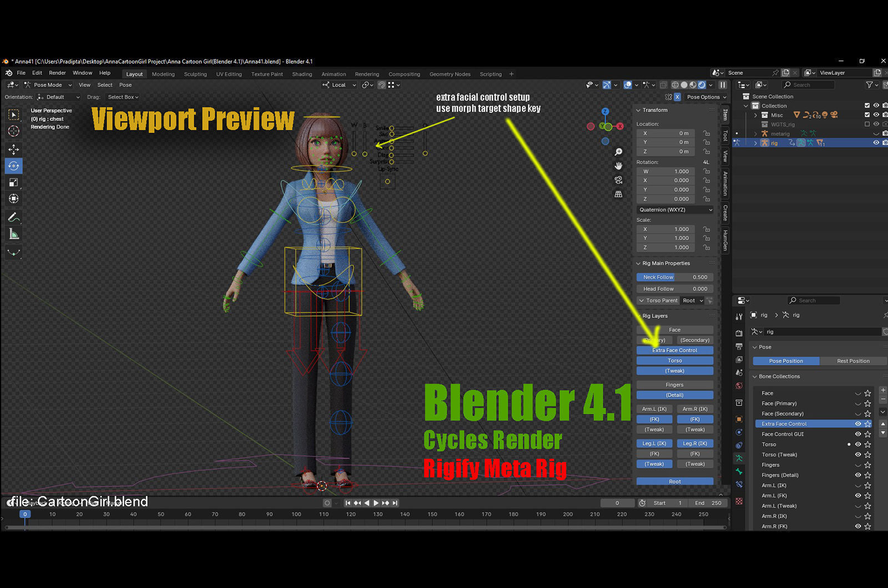The image size is (888, 588).
Task: Jump to the timeline start frame
Action: 348,503
